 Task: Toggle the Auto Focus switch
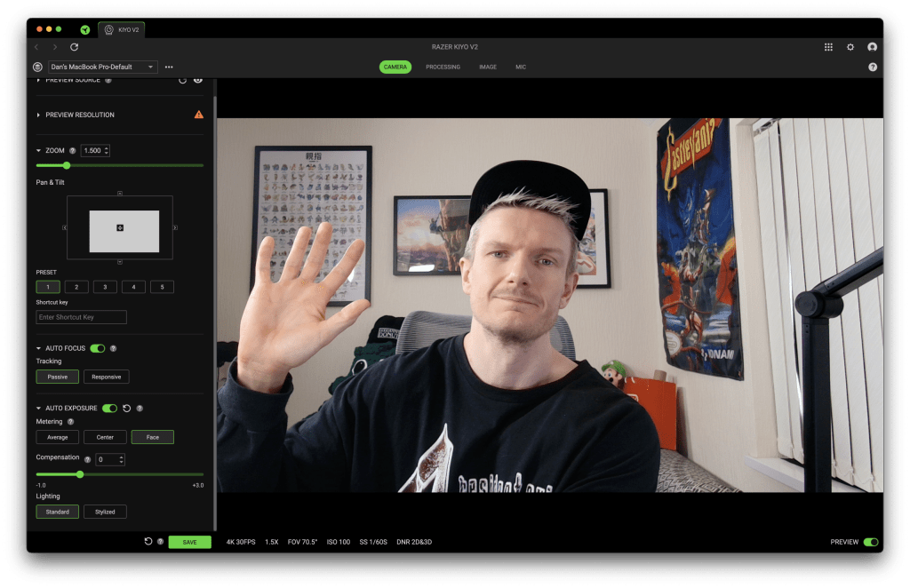(x=98, y=348)
